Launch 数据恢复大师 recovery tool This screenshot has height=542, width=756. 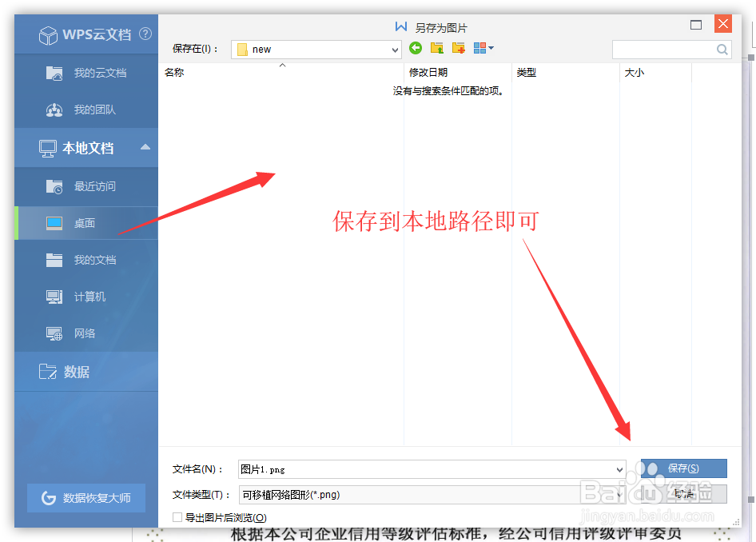click(86, 498)
